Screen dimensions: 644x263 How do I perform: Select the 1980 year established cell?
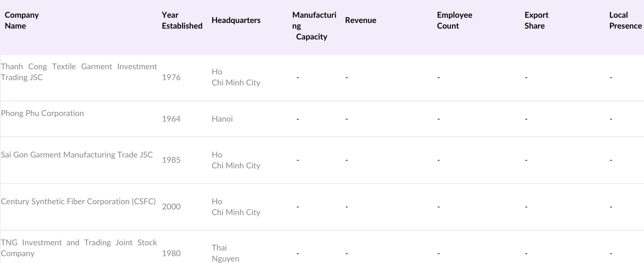[x=171, y=253]
